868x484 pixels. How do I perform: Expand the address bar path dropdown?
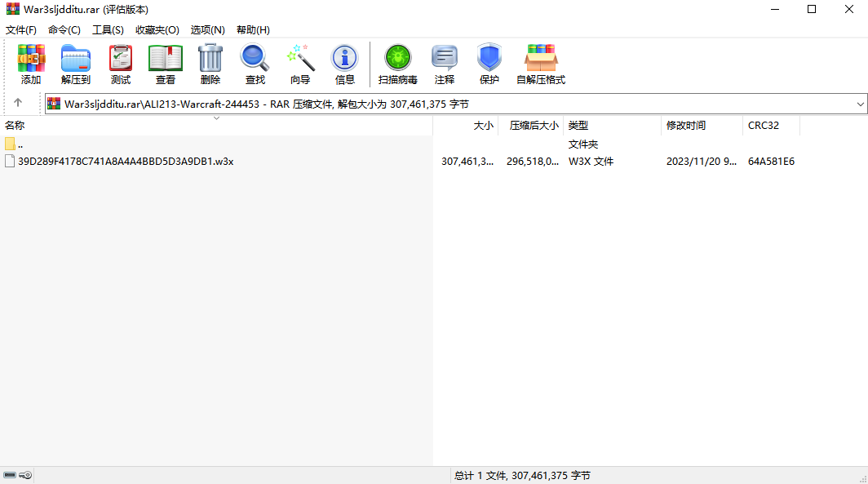pos(860,104)
